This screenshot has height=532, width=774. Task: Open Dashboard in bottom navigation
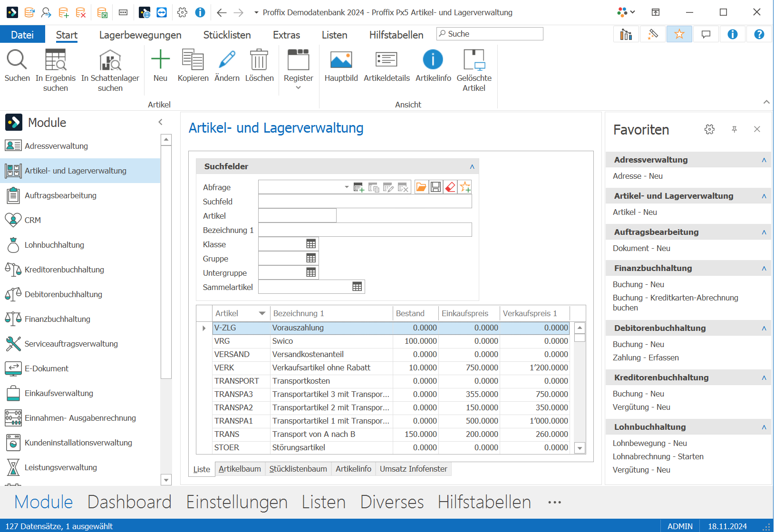pyautogui.click(x=129, y=502)
